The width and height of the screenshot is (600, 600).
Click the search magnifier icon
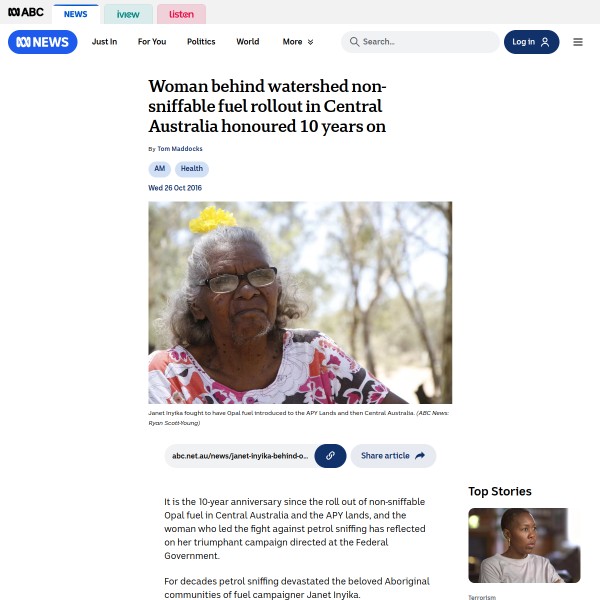tap(354, 42)
